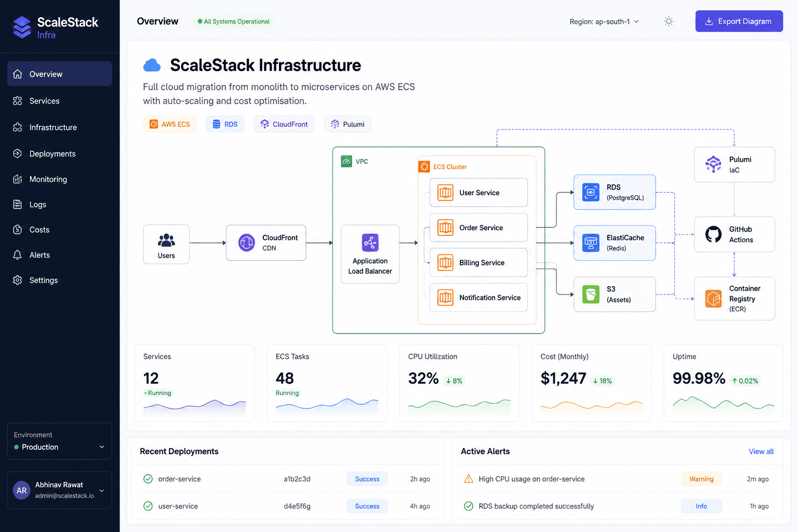This screenshot has width=798, height=532.
Task: Click the Monitoring chart icon in sidebar
Action: 18,179
